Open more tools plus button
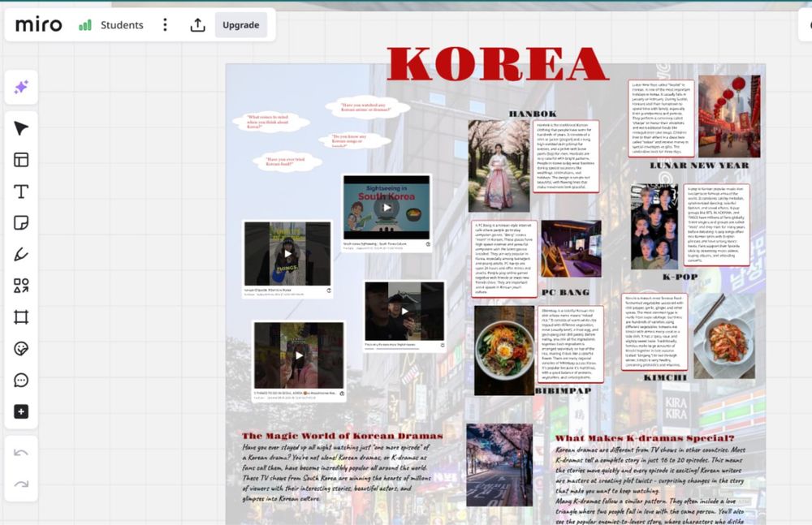 tap(21, 411)
